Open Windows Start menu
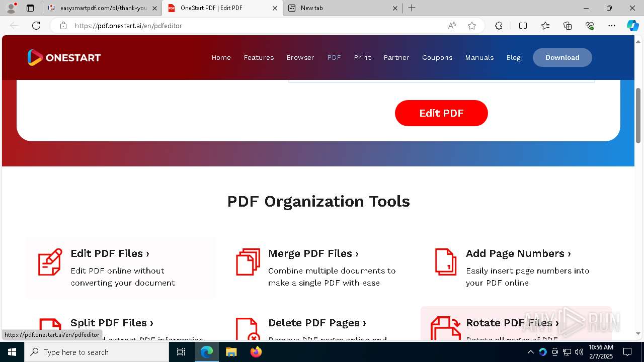The height and width of the screenshot is (362, 644). (12, 352)
